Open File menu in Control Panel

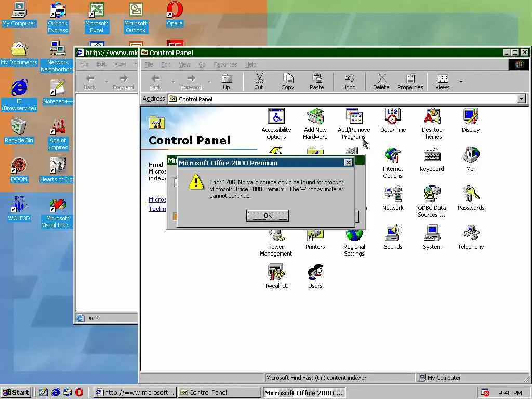(x=149, y=64)
